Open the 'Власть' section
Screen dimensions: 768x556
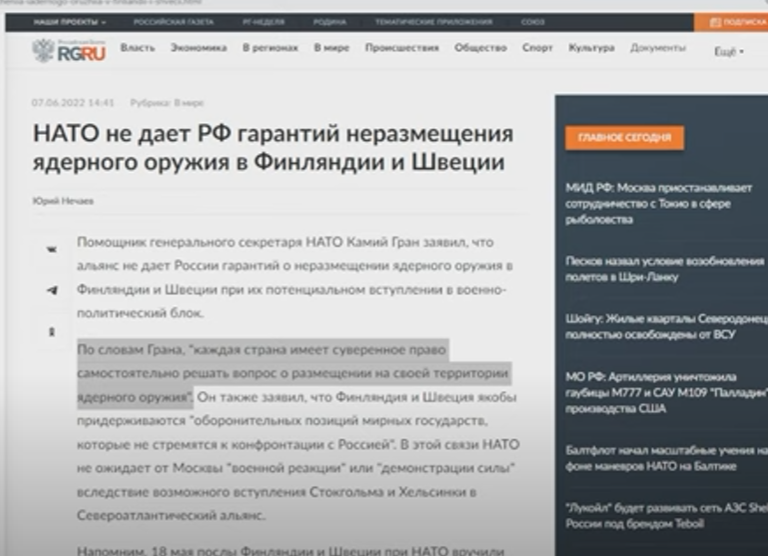coord(137,48)
